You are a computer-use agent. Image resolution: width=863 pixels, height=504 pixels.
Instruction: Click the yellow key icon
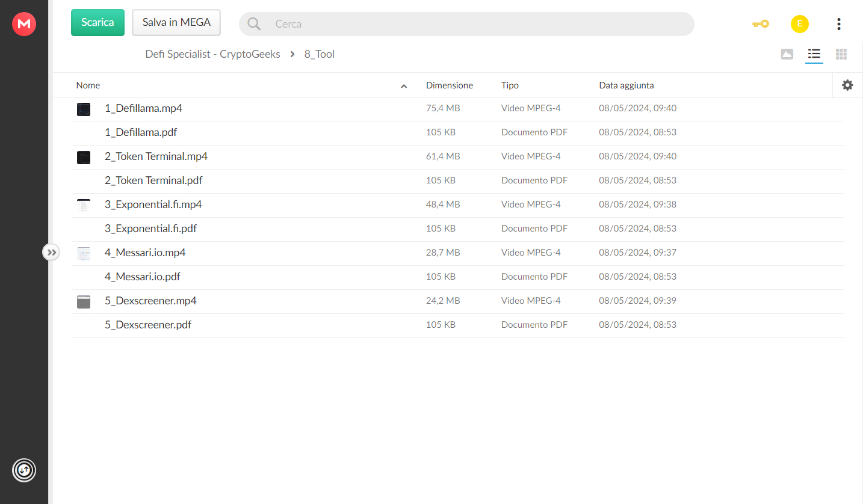761,24
